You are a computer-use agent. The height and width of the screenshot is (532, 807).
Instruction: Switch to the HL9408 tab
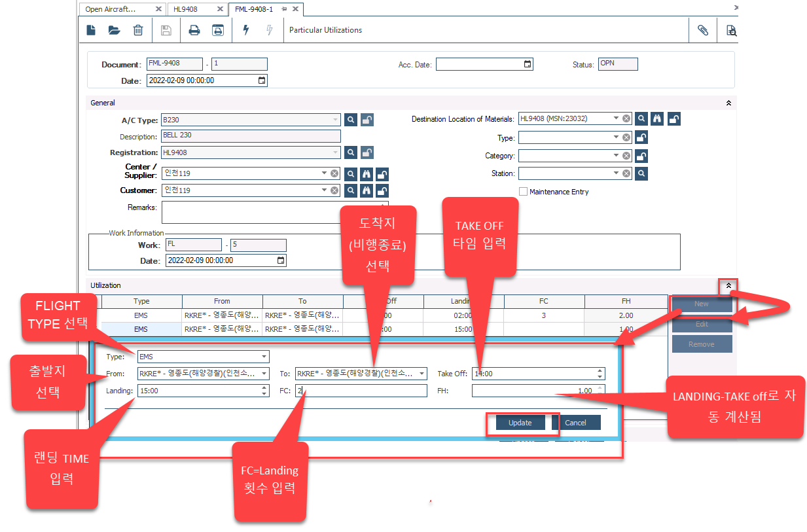pos(185,9)
